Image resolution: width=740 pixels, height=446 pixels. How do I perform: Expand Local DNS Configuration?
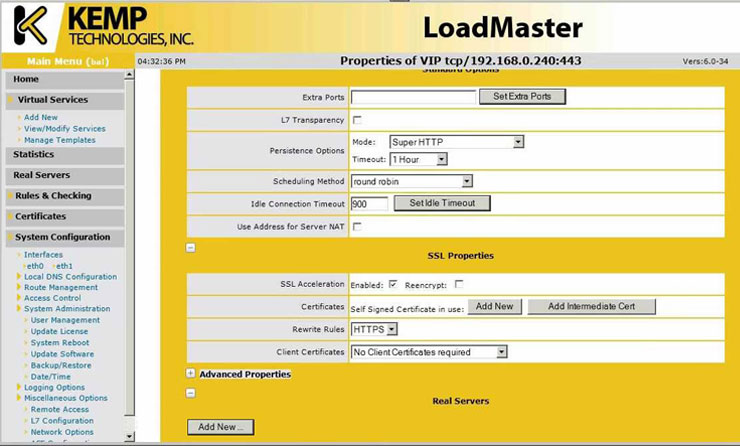pos(70,277)
